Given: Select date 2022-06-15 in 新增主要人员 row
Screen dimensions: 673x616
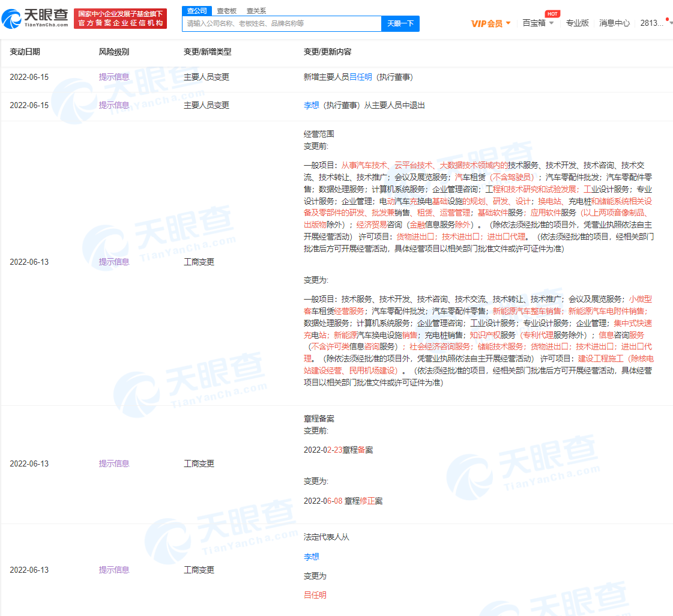Looking at the screenshot, I should tap(29, 77).
